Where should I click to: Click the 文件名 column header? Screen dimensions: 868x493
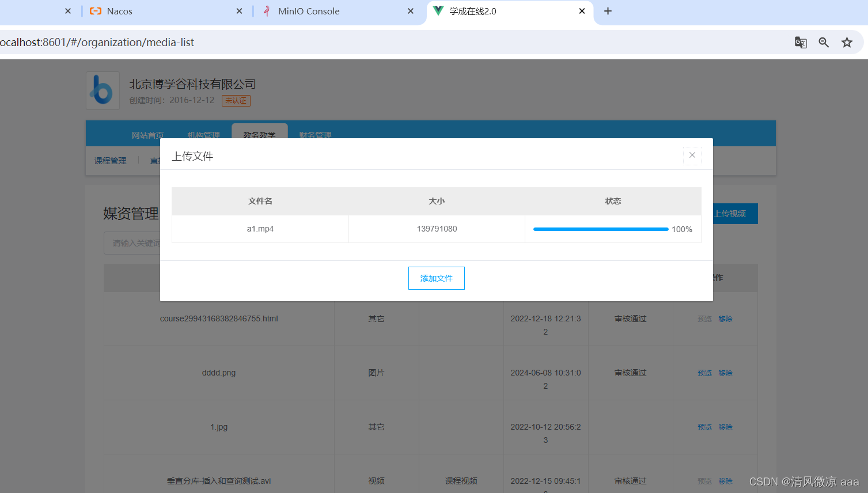tap(260, 201)
